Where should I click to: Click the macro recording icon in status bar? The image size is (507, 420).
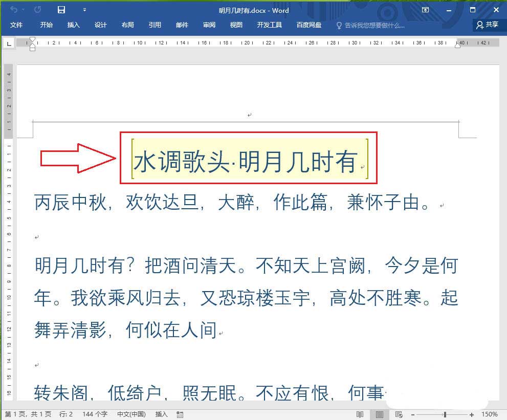[180, 414]
